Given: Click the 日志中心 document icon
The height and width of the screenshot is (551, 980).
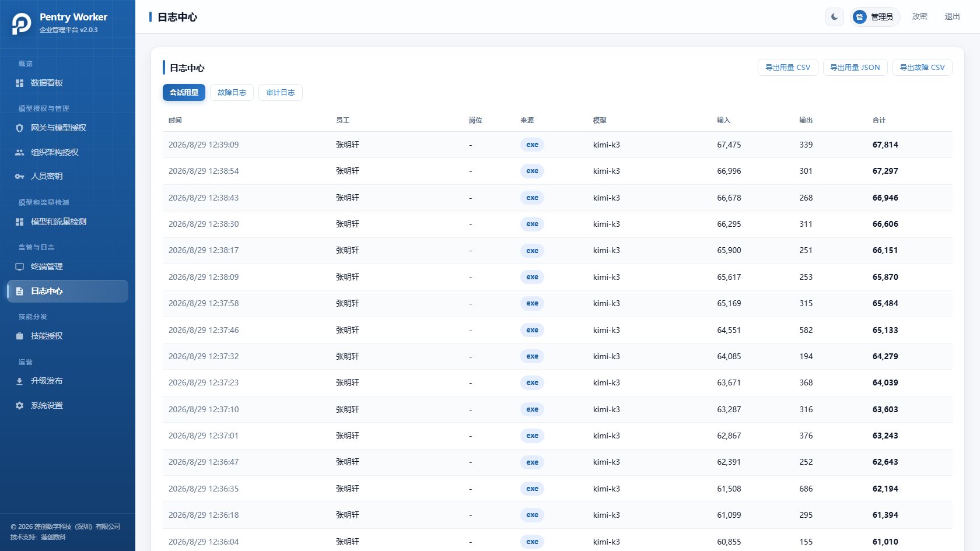Looking at the screenshot, I should click(x=19, y=291).
